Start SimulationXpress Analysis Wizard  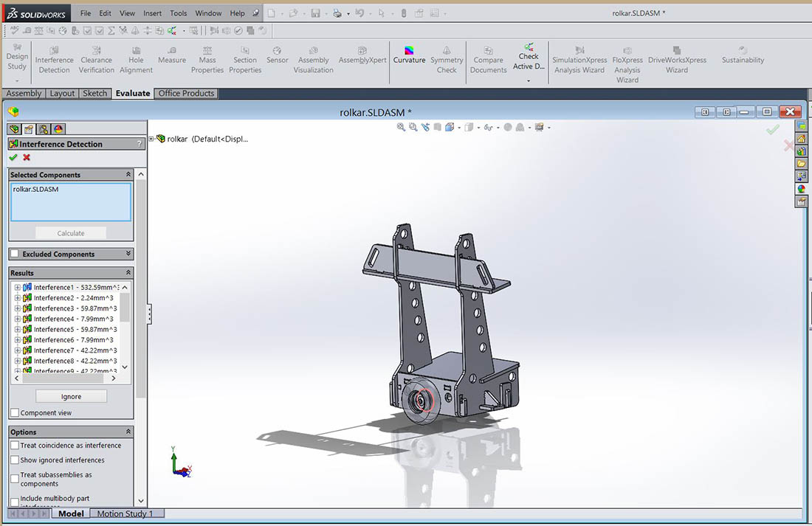[x=579, y=60]
